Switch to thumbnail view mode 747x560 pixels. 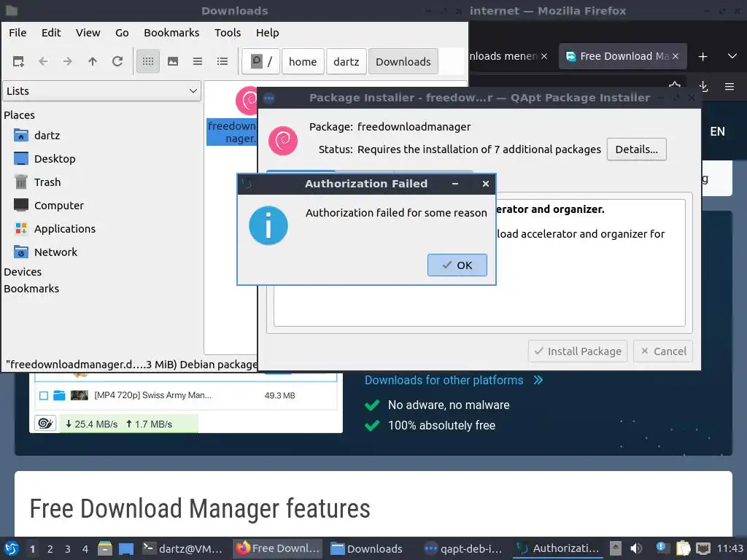tap(173, 61)
